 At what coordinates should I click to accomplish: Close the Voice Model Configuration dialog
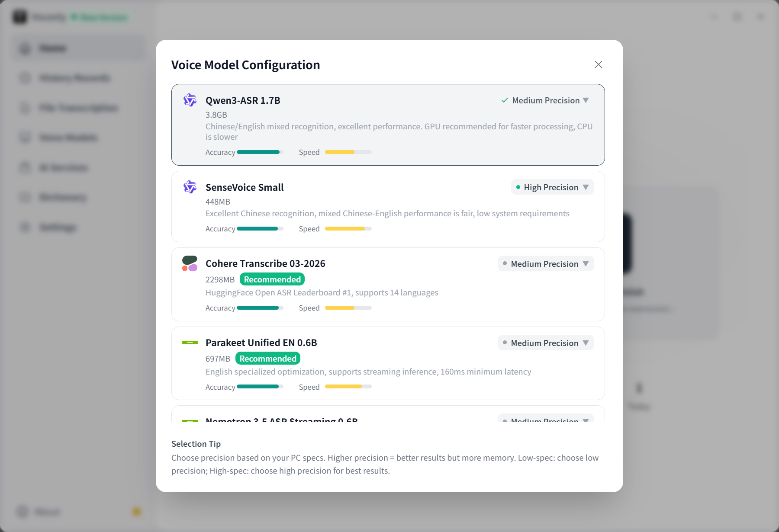coord(599,64)
